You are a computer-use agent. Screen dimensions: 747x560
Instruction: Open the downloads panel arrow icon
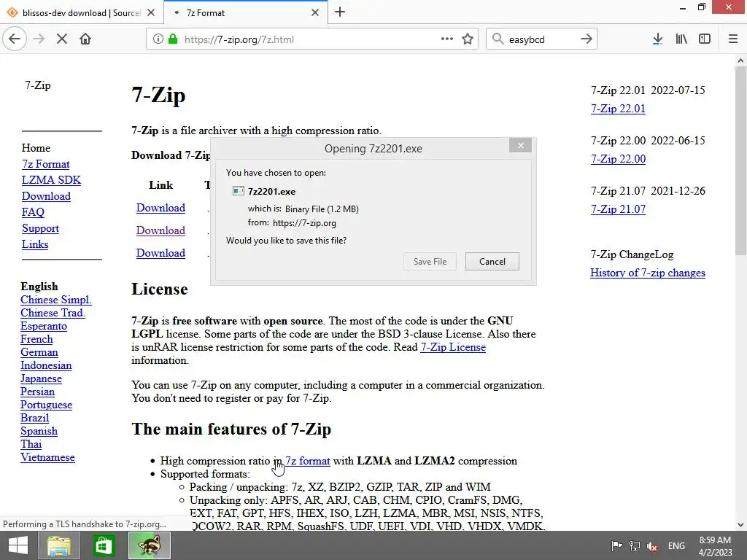[x=657, y=39]
